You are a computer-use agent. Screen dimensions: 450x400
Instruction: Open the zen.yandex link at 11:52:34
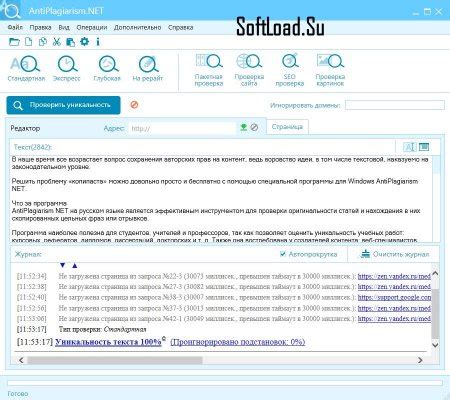[394, 276]
